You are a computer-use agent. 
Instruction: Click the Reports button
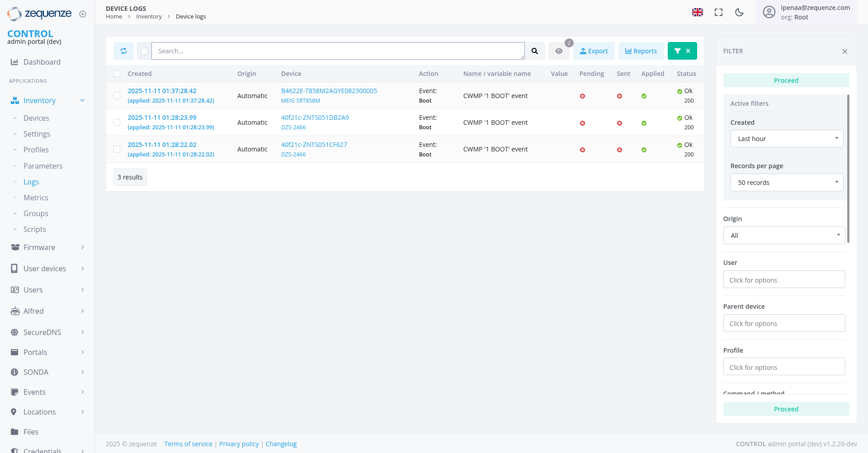tap(641, 51)
